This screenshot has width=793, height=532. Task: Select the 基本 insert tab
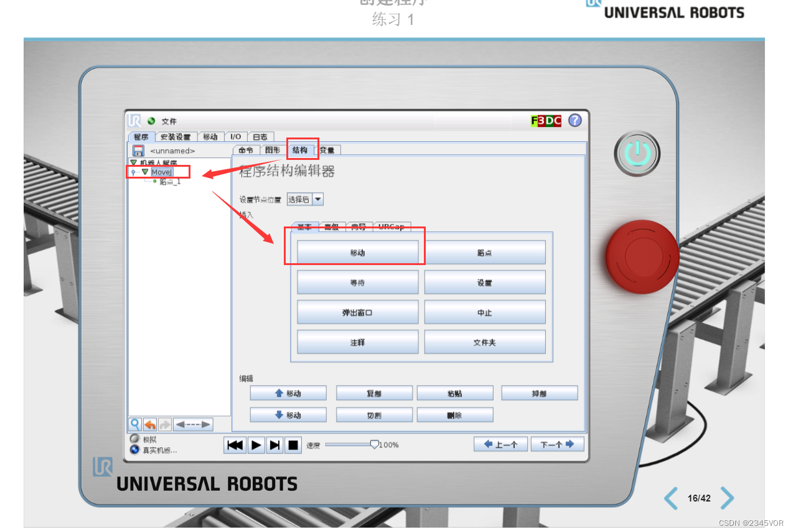coord(305,226)
